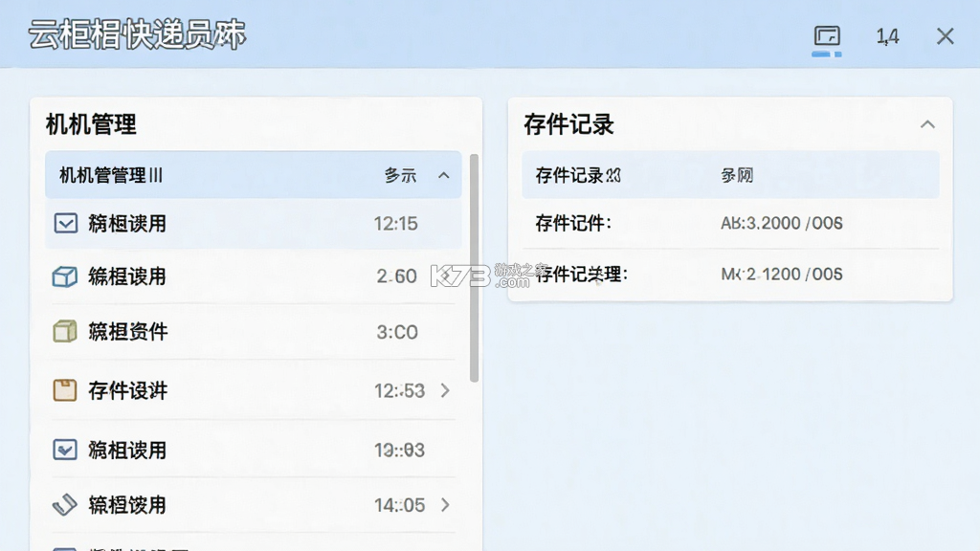Click the 机机管理 panel title
This screenshot has height=551, width=980.
pos(91,124)
